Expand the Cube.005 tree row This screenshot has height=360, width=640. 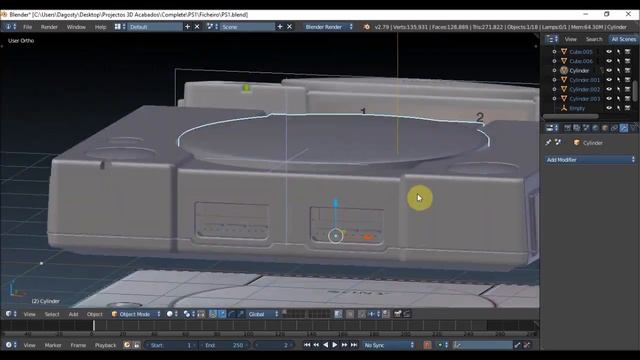click(554, 52)
